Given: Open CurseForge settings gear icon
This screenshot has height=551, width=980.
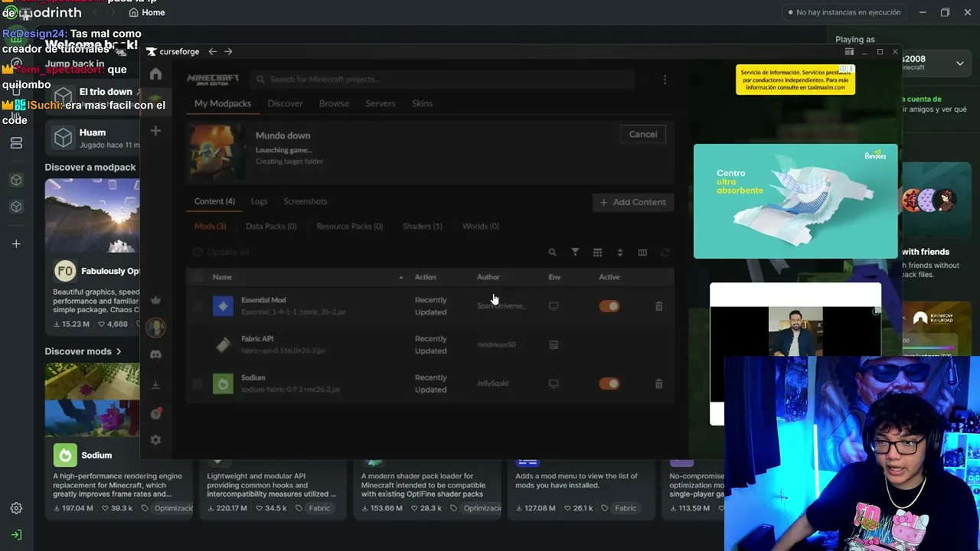Looking at the screenshot, I should 155,440.
